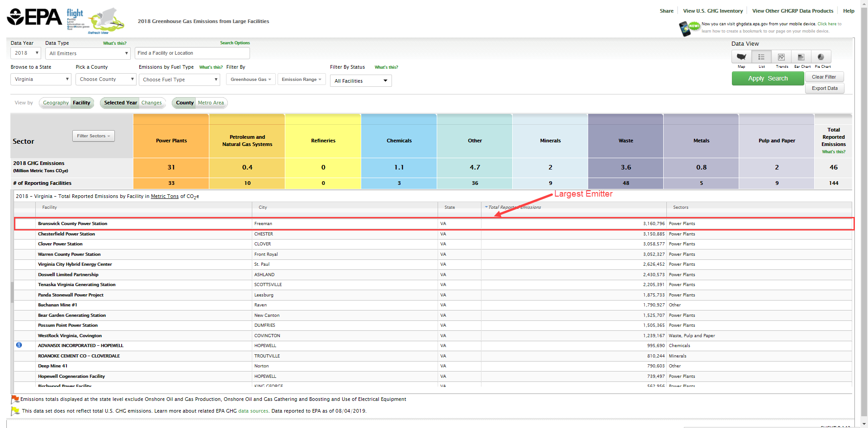The width and height of the screenshot is (868, 428).
Task: Open the Help menu
Action: (849, 11)
